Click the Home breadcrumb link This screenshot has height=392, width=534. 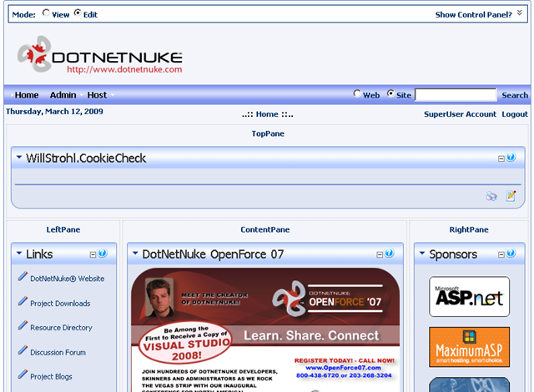[x=267, y=114]
